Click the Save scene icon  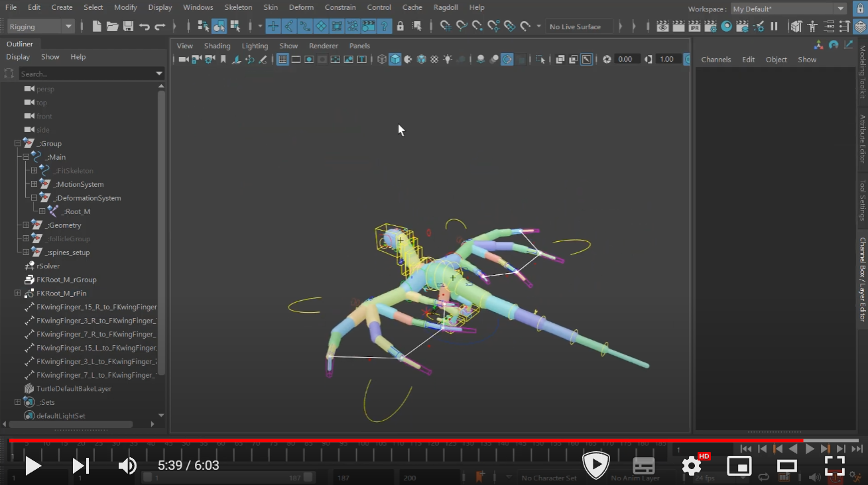click(x=128, y=27)
